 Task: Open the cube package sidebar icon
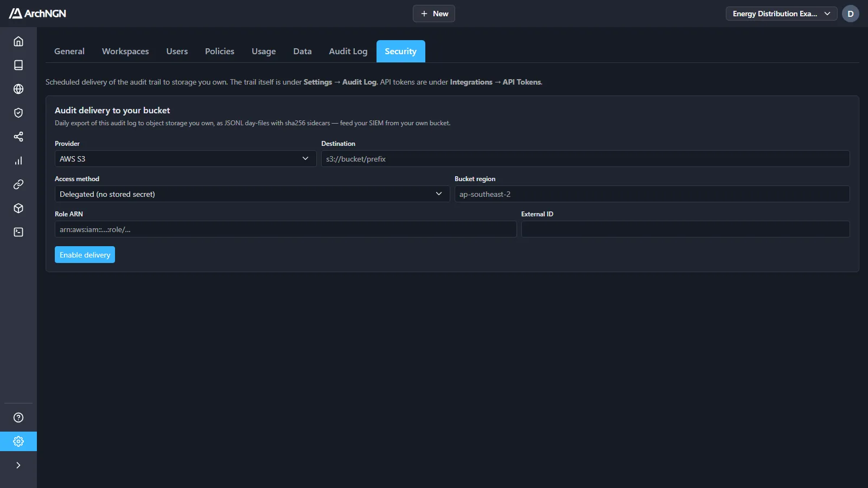tap(18, 208)
